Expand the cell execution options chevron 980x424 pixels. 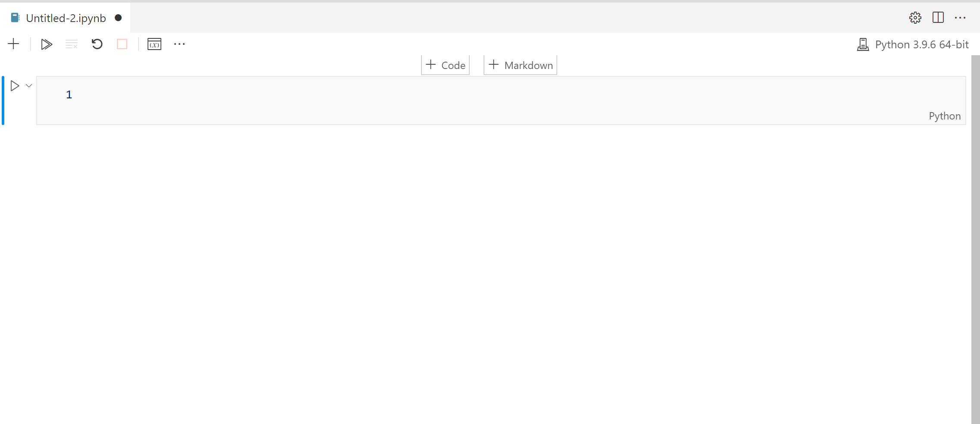click(x=28, y=85)
